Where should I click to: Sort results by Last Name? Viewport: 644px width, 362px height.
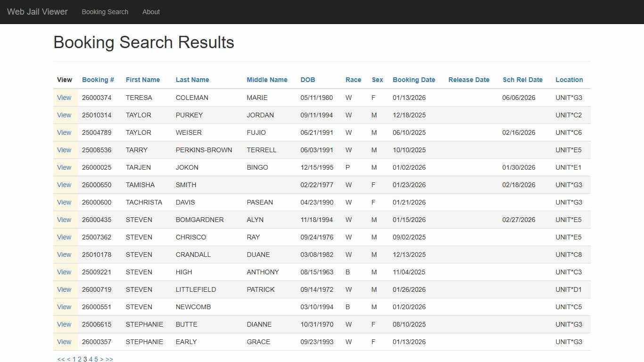click(192, 80)
